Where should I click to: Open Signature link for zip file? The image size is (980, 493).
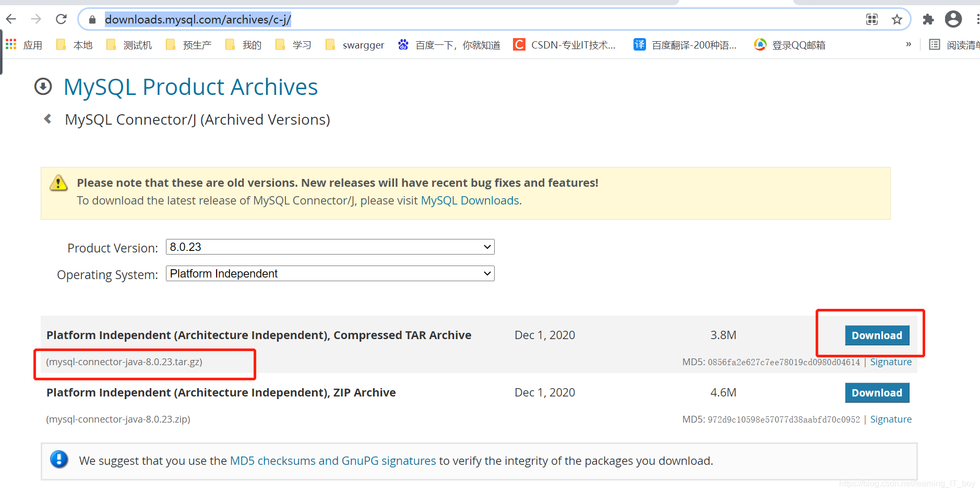coord(891,419)
